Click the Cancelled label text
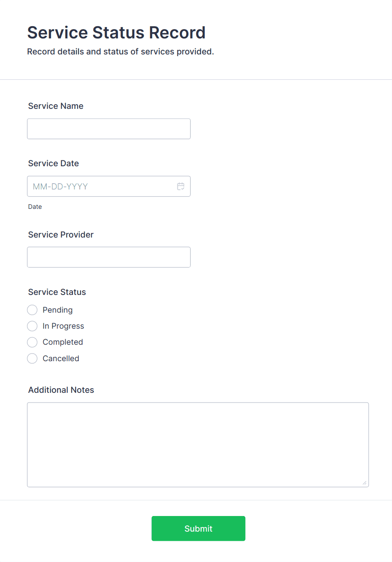 (60, 358)
